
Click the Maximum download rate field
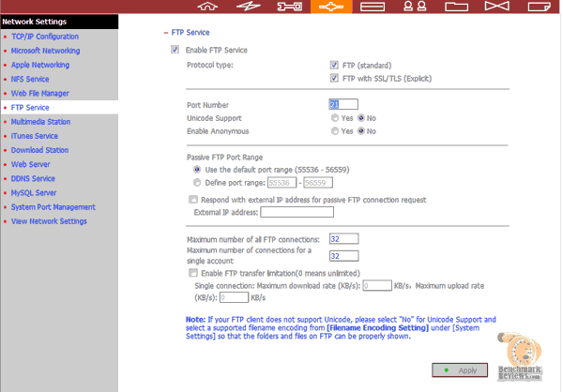pos(377,286)
